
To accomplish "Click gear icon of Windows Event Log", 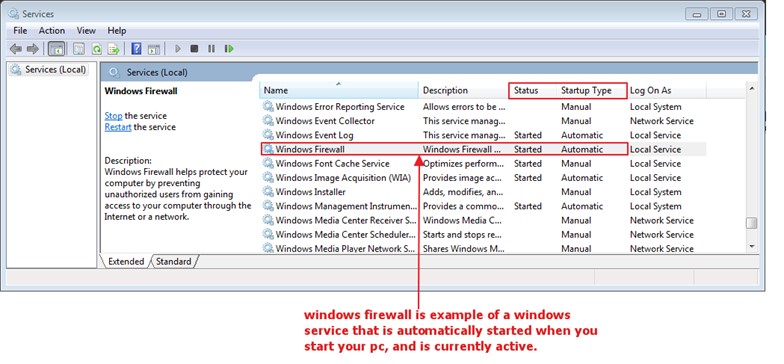I will (268, 135).
